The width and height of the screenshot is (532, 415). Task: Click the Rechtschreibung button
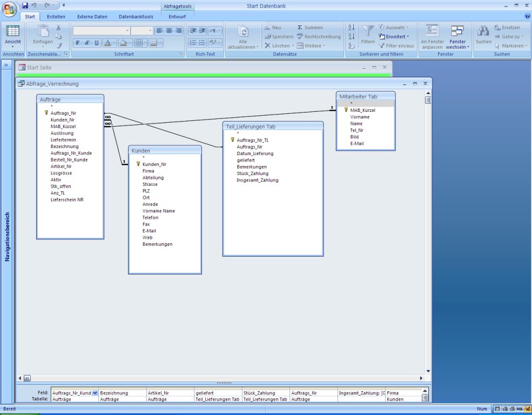click(x=319, y=36)
